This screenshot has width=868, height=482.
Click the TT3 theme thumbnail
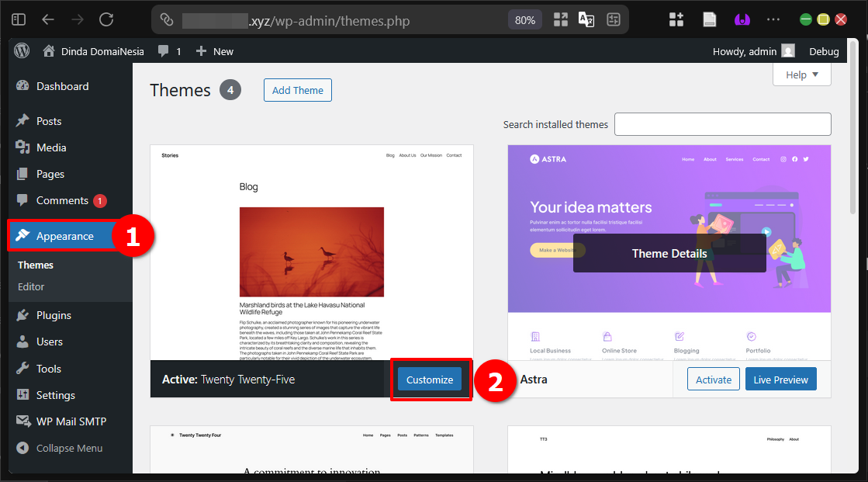tap(669, 449)
